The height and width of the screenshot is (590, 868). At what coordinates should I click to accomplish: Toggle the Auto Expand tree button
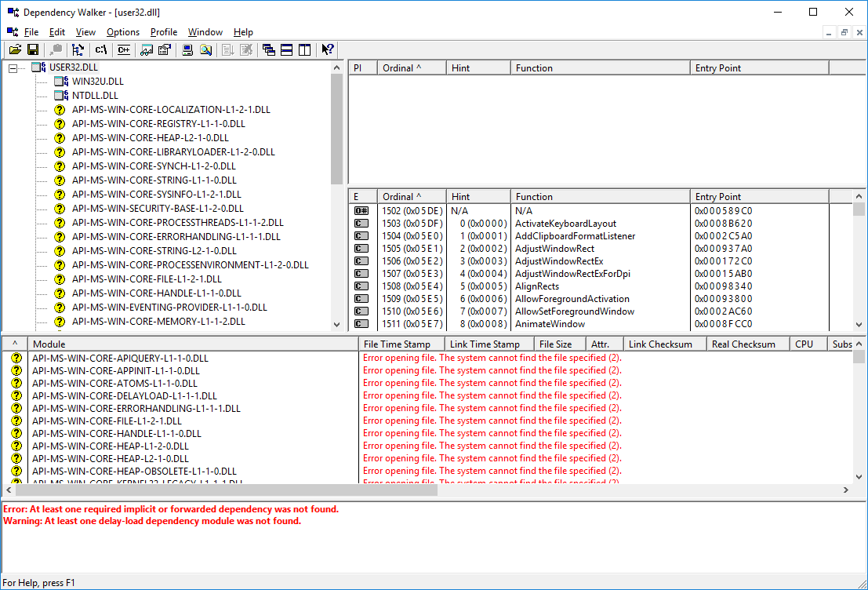click(x=78, y=50)
